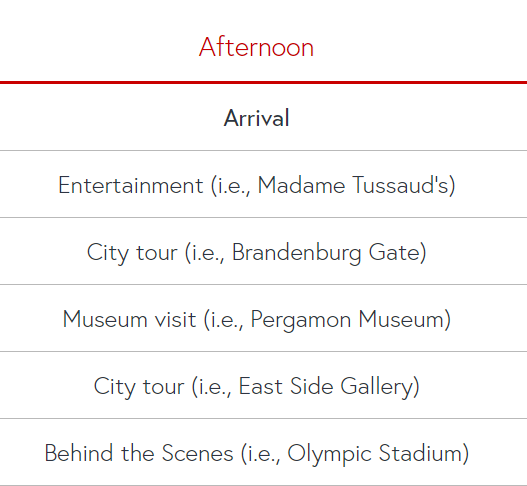
Task: Click City tour before Brandenburg Gate
Action: point(132,253)
